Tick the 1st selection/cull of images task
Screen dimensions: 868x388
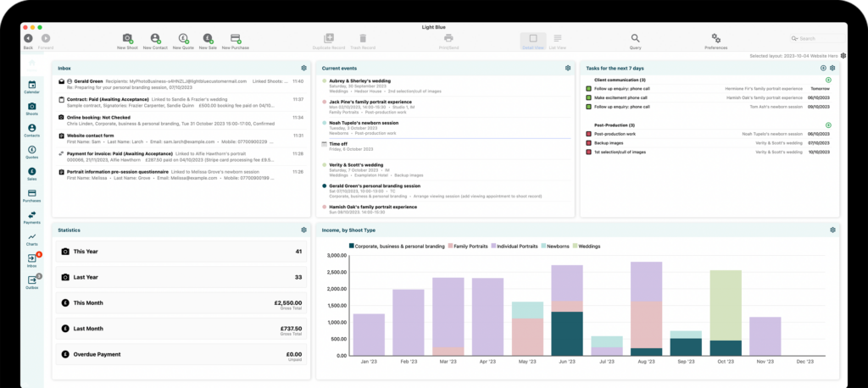(589, 152)
